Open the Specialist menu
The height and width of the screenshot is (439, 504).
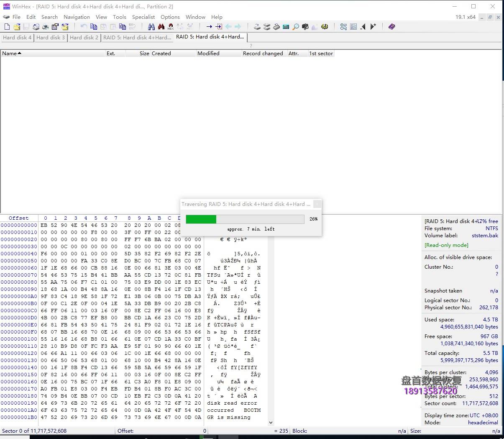(143, 17)
